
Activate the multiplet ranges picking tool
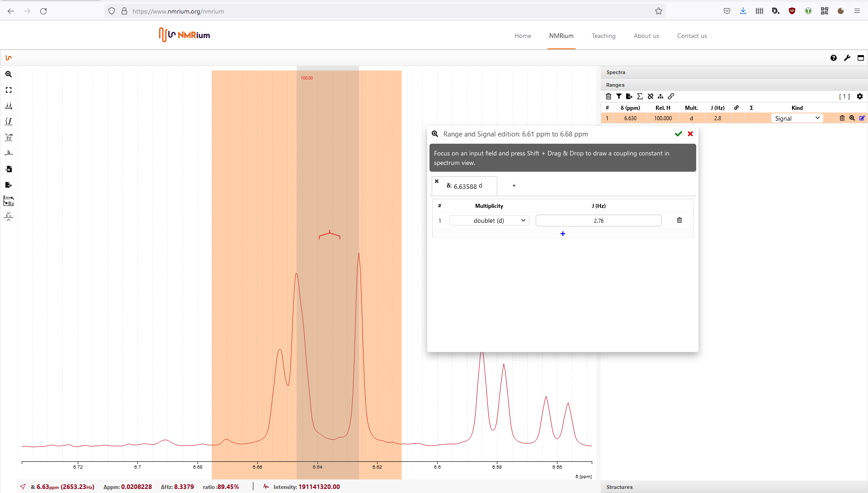[9, 137]
